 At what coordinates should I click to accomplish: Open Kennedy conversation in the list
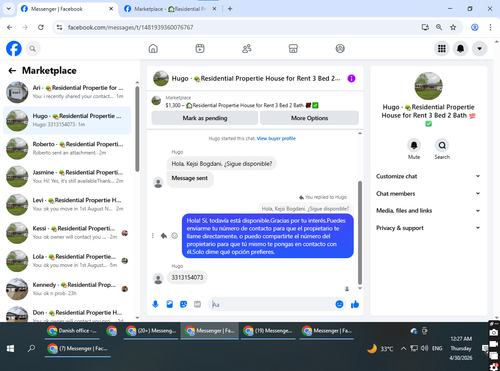(67, 289)
